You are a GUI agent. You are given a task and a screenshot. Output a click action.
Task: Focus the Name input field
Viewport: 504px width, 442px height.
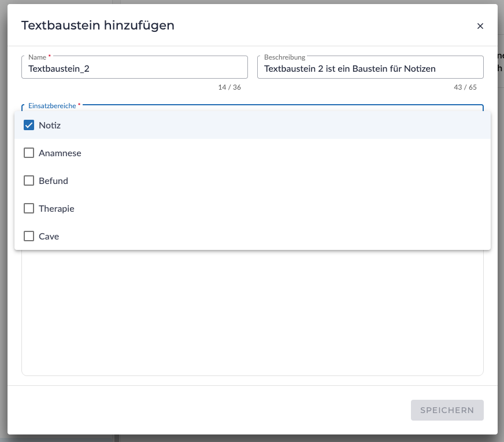click(134, 68)
